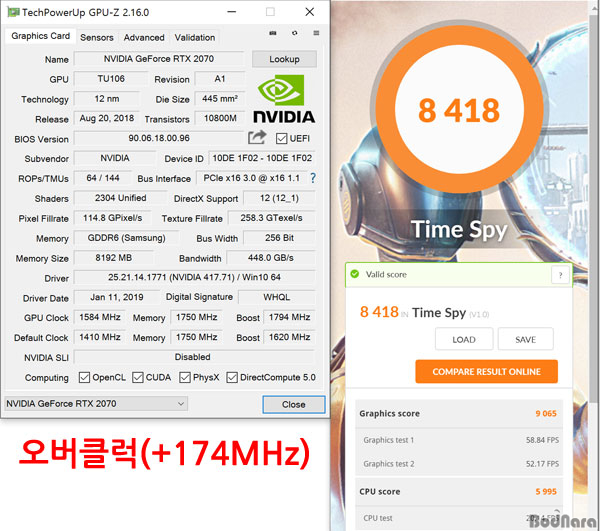Open the GPU-Z hamburger menu icon
This screenshot has height=531, width=600.
316,33
